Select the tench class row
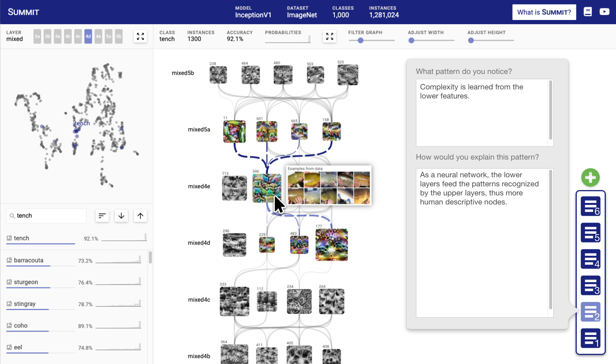 tap(77, 238)
